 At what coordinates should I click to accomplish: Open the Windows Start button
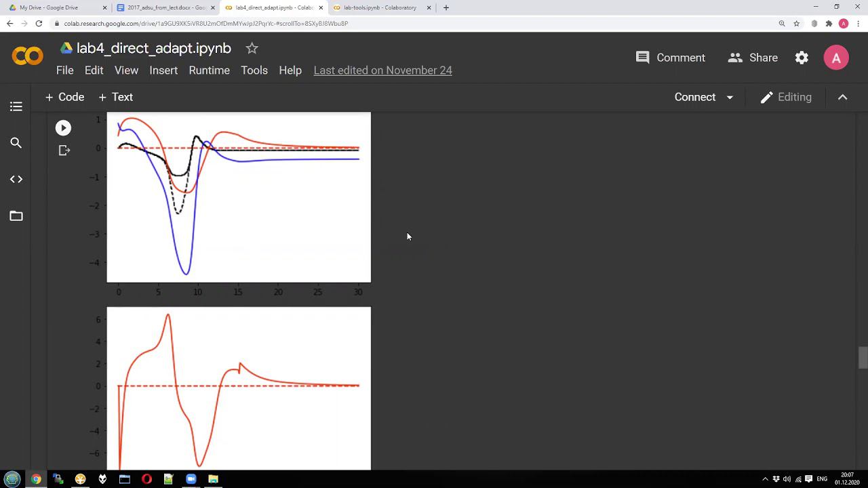click(x=12, y=479)
